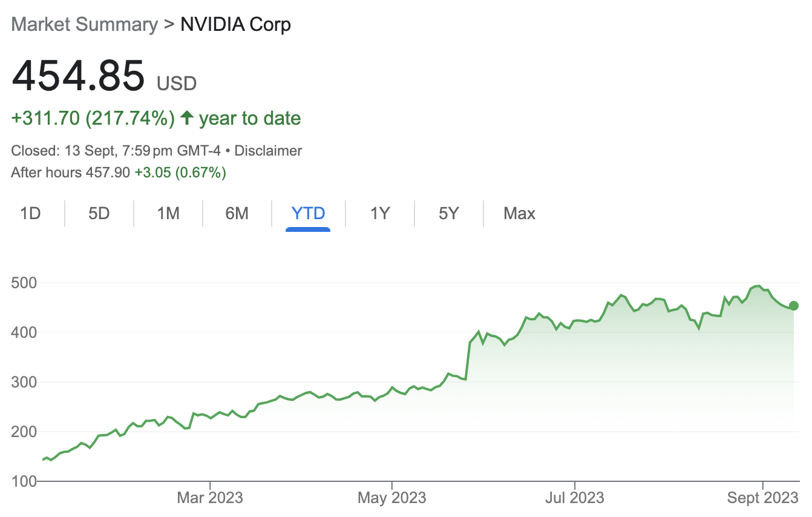Click the green up arrow icon
This screenshot has height=517, width=812.
pyautogui.click(x=187, y=117)
